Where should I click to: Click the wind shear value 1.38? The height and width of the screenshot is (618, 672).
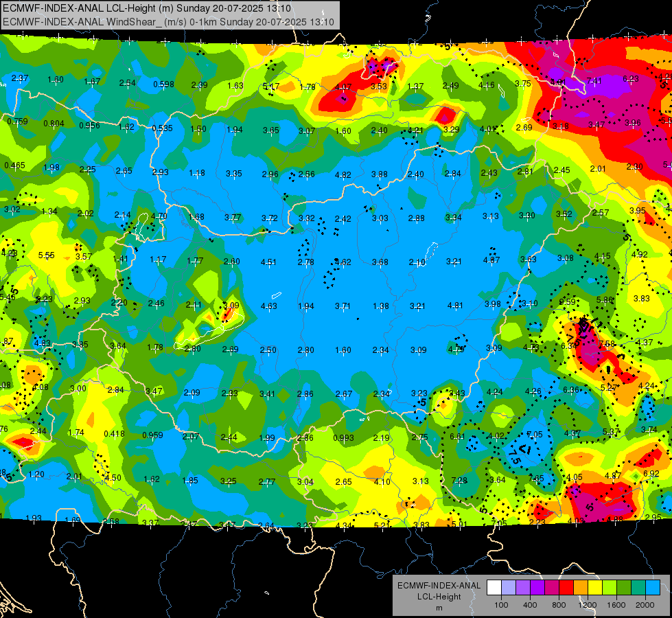click(380, 306)
